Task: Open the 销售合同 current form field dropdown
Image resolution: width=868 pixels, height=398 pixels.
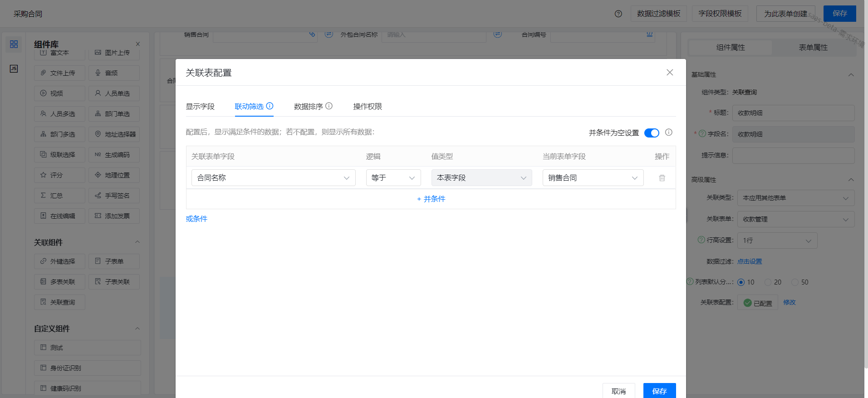Action: coord(593,178)
